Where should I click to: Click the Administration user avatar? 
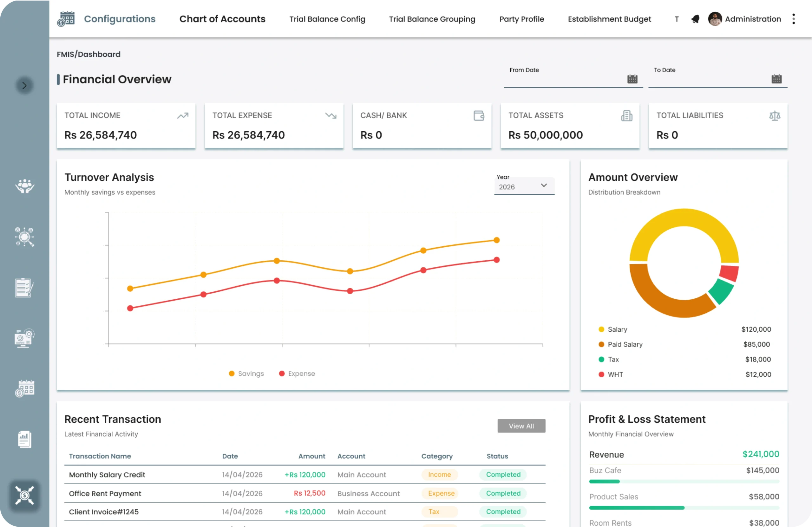coord(715,19)
